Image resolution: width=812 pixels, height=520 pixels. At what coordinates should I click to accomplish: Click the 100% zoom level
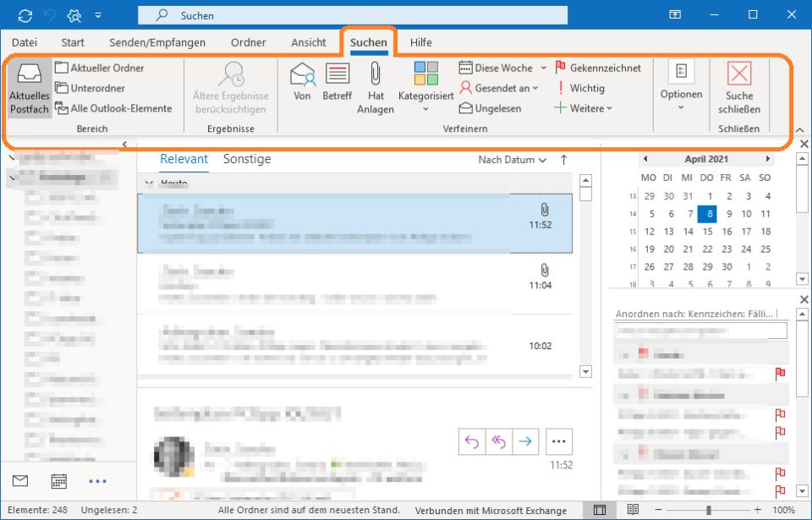783,510
